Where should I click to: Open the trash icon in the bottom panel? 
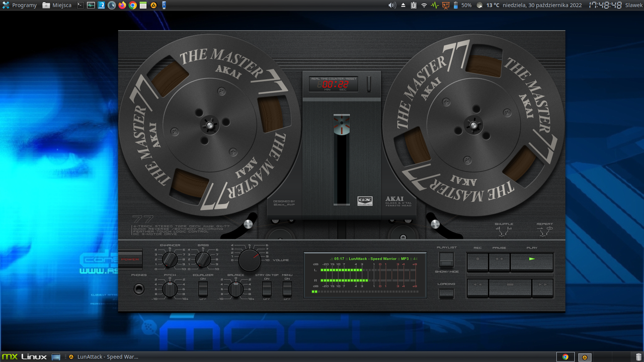[x=638, y=356]
